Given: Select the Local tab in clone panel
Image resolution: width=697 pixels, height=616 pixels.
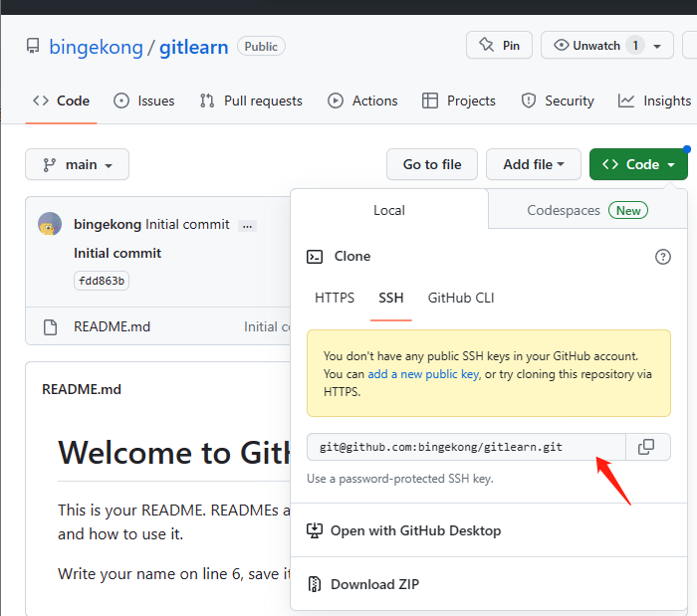Looking at the screenshot, I should [389, 210].
